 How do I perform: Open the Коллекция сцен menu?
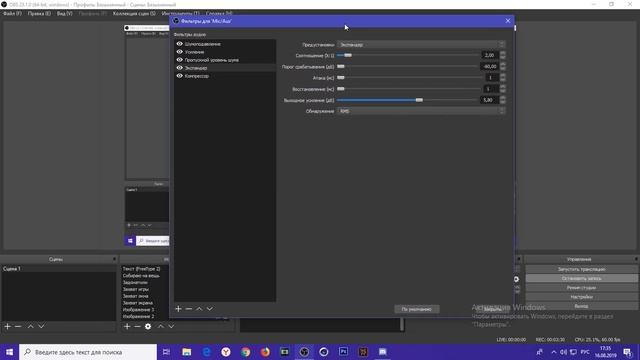pyautogui.click(x=134, y=13)
